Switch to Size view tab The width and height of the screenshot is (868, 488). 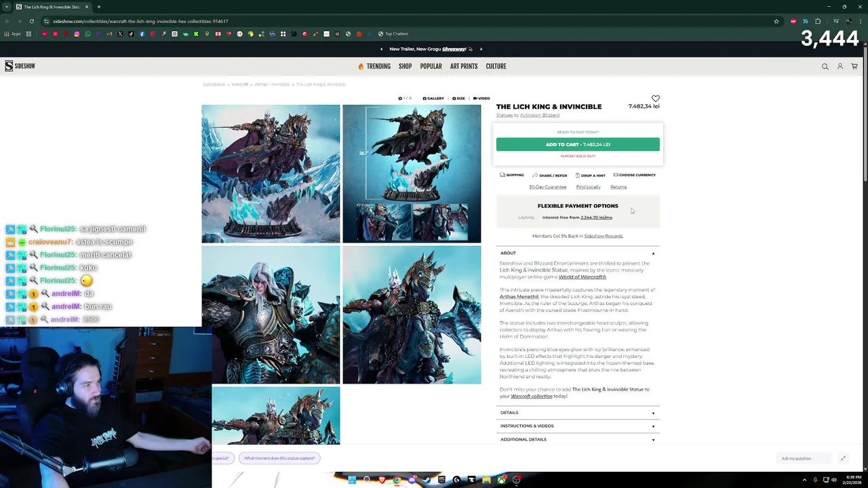point(458,98)
